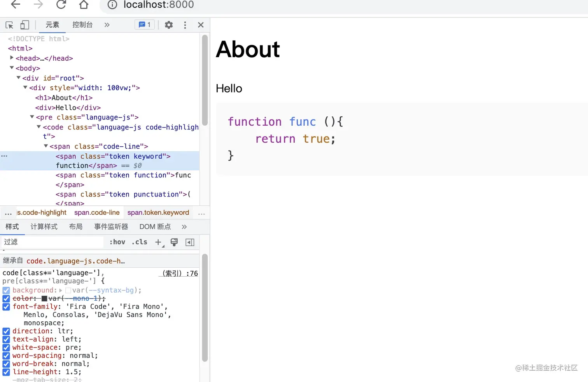Activate the inspect element picker tool
The width and height of the screenshot is (588, 382).
pos(9,25)
